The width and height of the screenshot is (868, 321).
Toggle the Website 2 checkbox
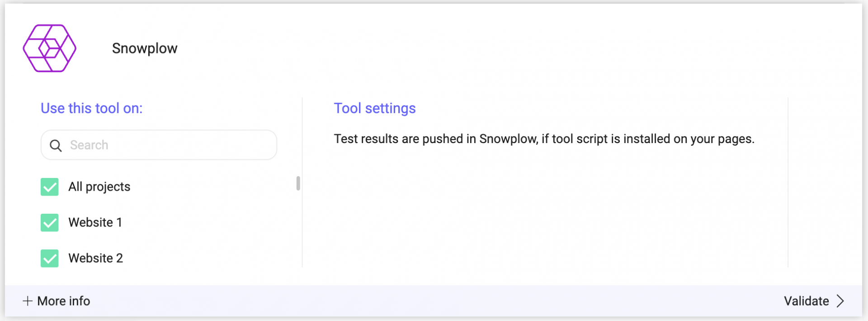pyautogui.click(x=50, y=258)
